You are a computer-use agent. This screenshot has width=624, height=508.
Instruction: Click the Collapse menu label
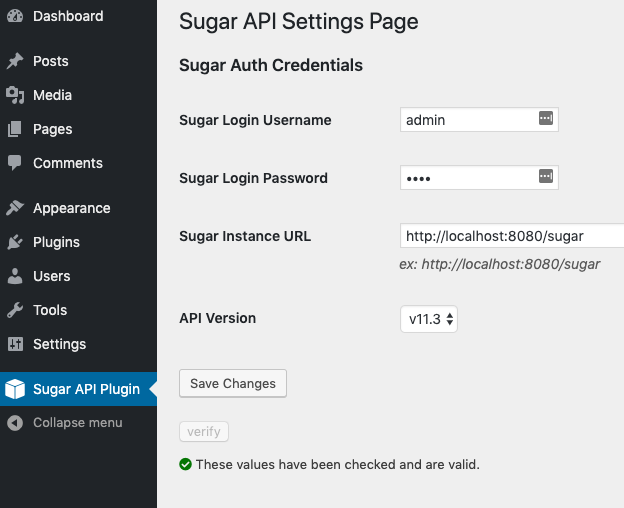tap(78, 422)
